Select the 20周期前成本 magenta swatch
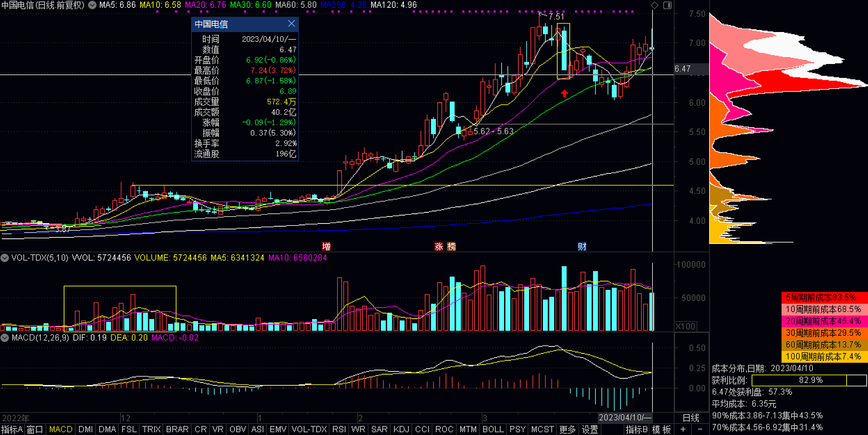 [823, 321]
